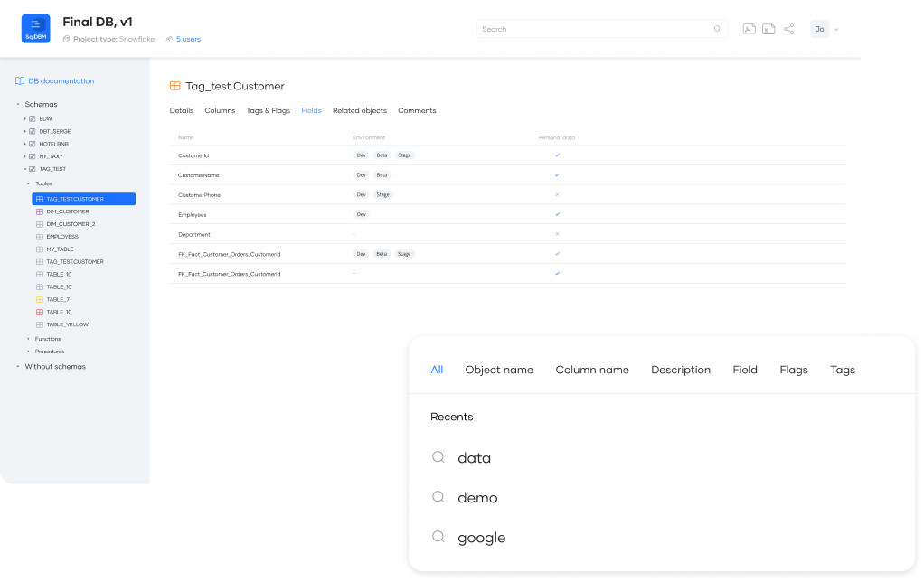The width and height of the screenshot is (924, 582).
Task: Click search icon beside recent 'demo'
Action: click(438, 497)
